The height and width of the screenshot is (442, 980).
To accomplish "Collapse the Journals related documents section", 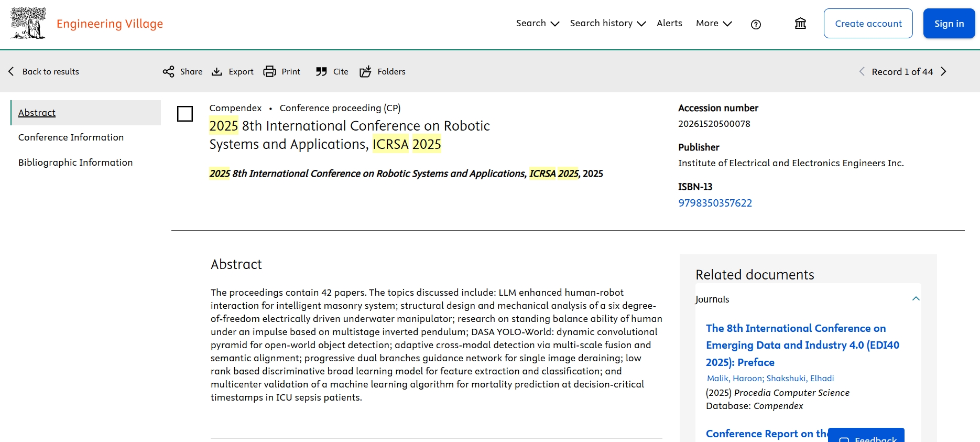I will (916, 299).
